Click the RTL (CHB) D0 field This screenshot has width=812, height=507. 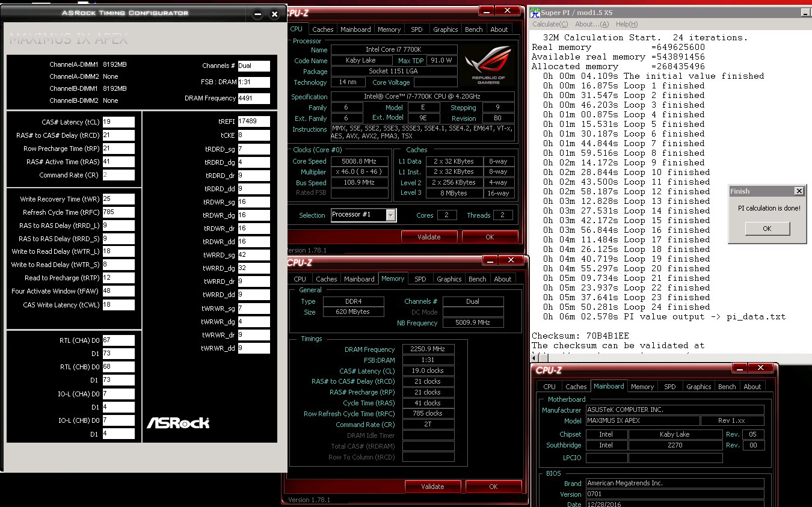tap(118, 367)
